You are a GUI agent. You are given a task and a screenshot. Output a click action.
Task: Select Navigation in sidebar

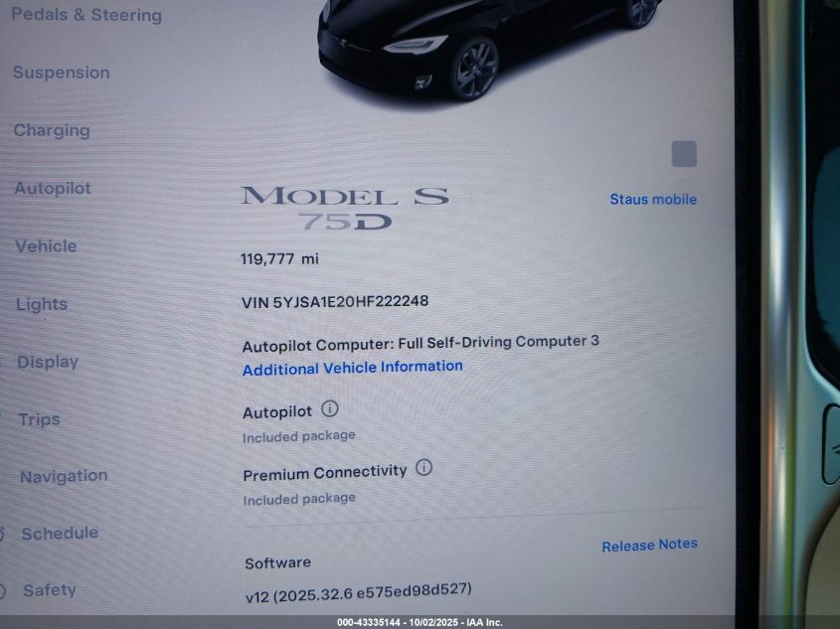pos(64,476)
